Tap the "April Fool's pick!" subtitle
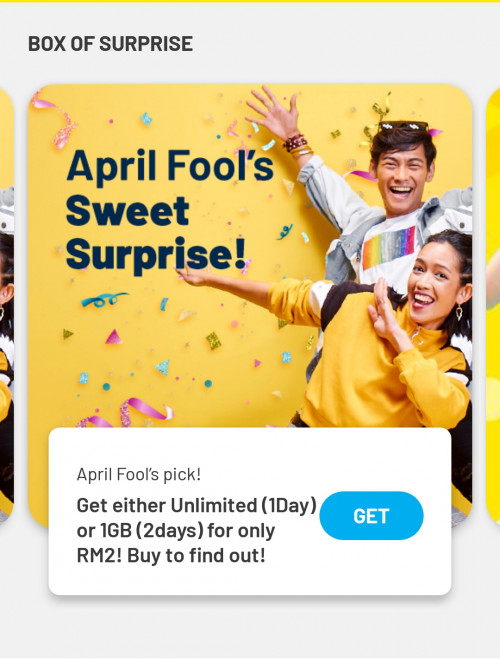 pos(139,474)
